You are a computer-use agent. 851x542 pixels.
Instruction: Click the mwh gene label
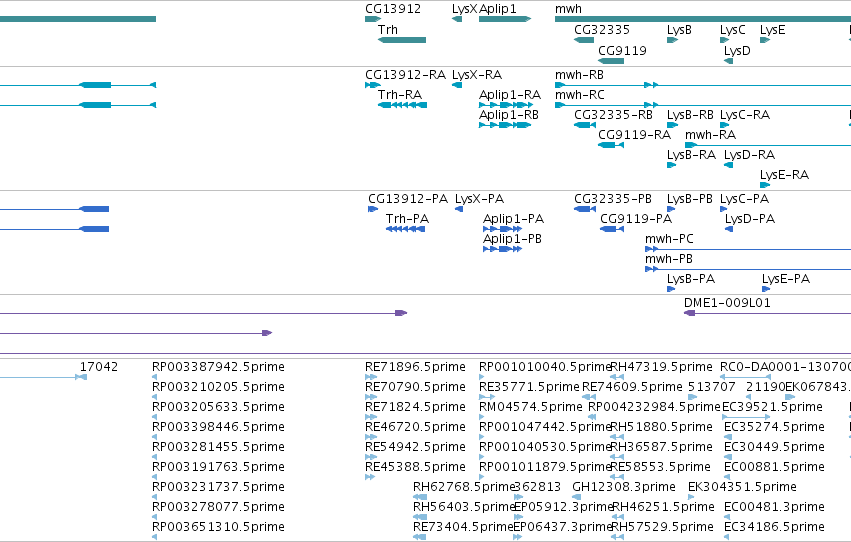(568, 9)
